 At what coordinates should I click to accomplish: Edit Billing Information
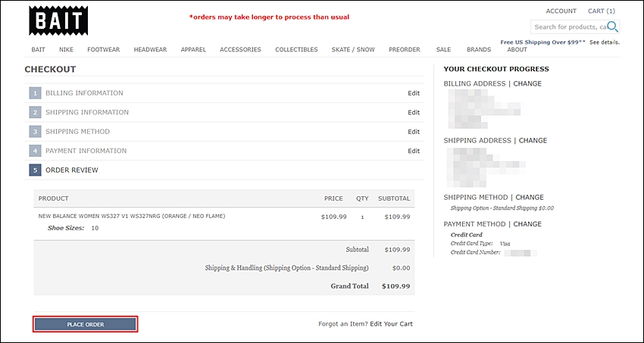(x=414, y=93)
